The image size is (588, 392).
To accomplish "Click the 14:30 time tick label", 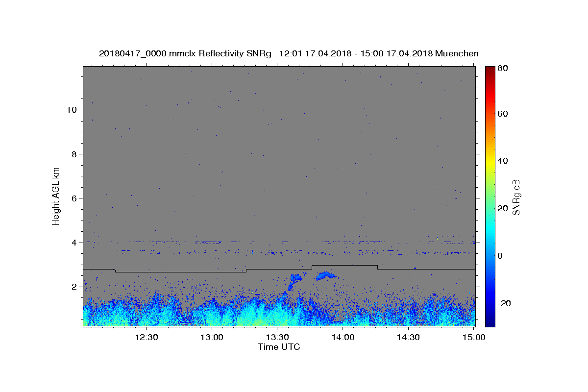I will [x=408, y=337].
